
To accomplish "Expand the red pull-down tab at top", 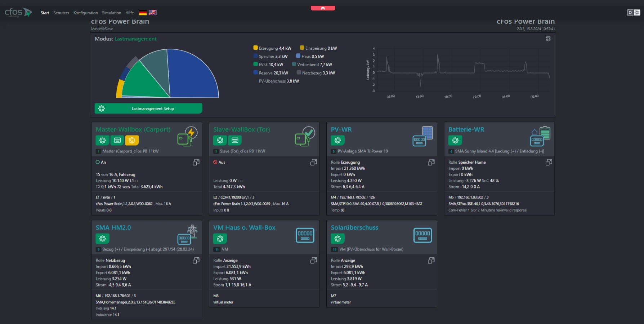I will 323,8.
